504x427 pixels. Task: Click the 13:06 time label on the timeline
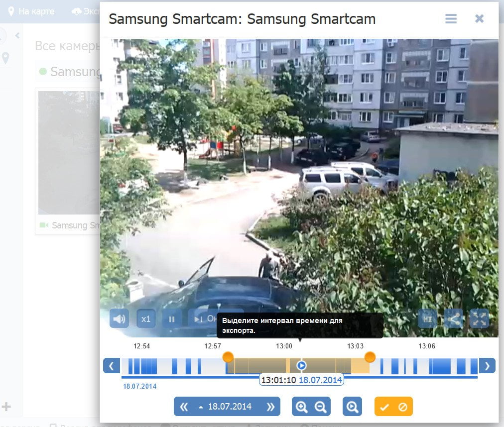pyautogui.click(x=427, y=346)
